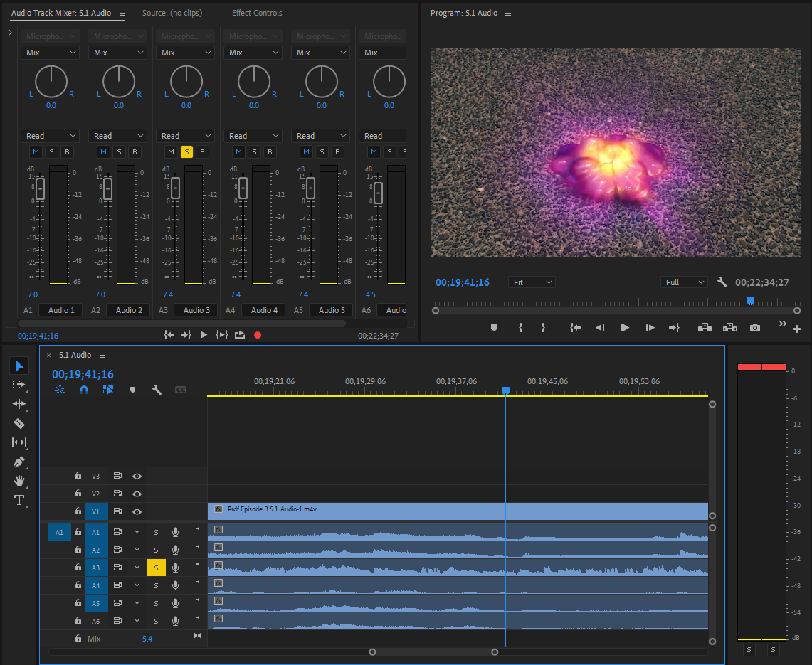Open the Captions CC display menu
The width and height of the screenshot is (812, 665).
(180, 390)
